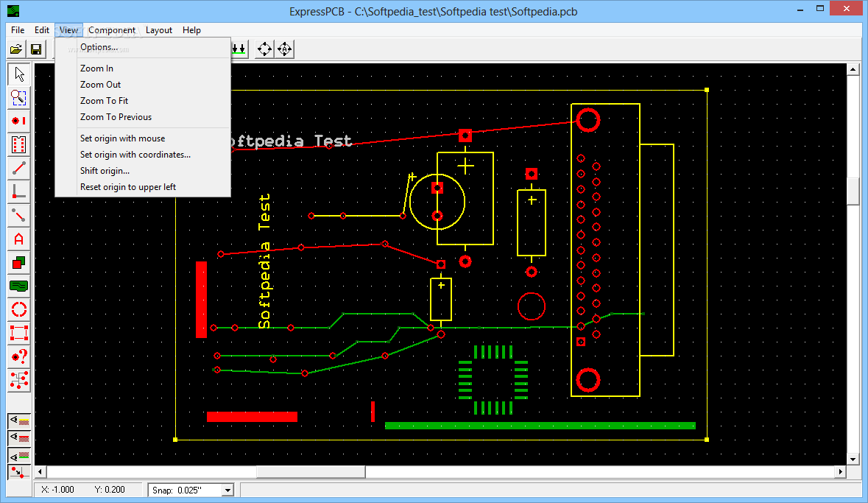Click the vertical scrollbar thumb
This screenshot has width=868, height=503.
(x=853, y=191)
